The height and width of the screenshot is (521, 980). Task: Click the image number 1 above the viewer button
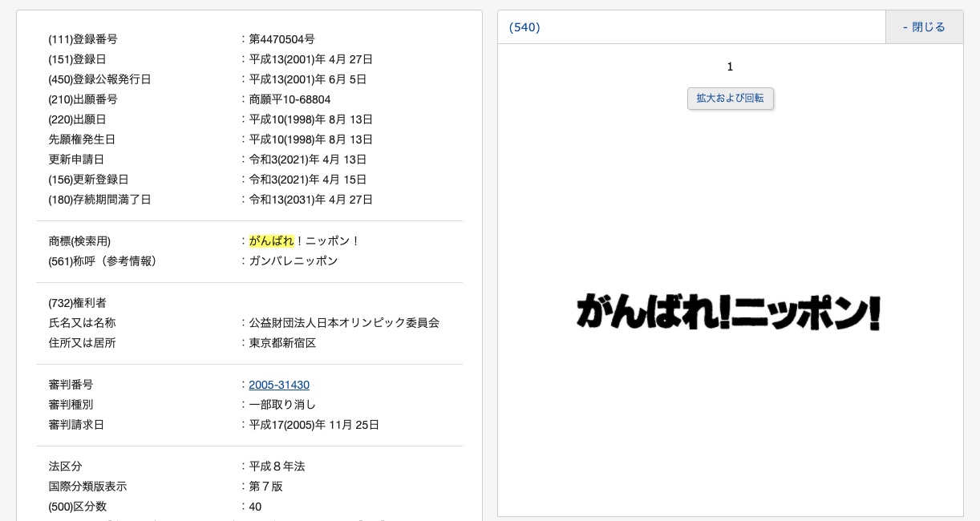click(730, 67)
